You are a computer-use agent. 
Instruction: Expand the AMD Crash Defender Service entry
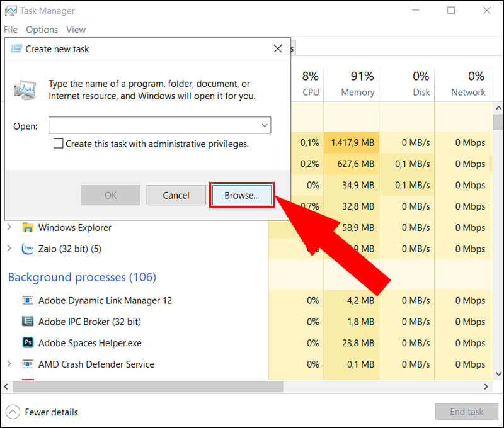click(9, 364)
